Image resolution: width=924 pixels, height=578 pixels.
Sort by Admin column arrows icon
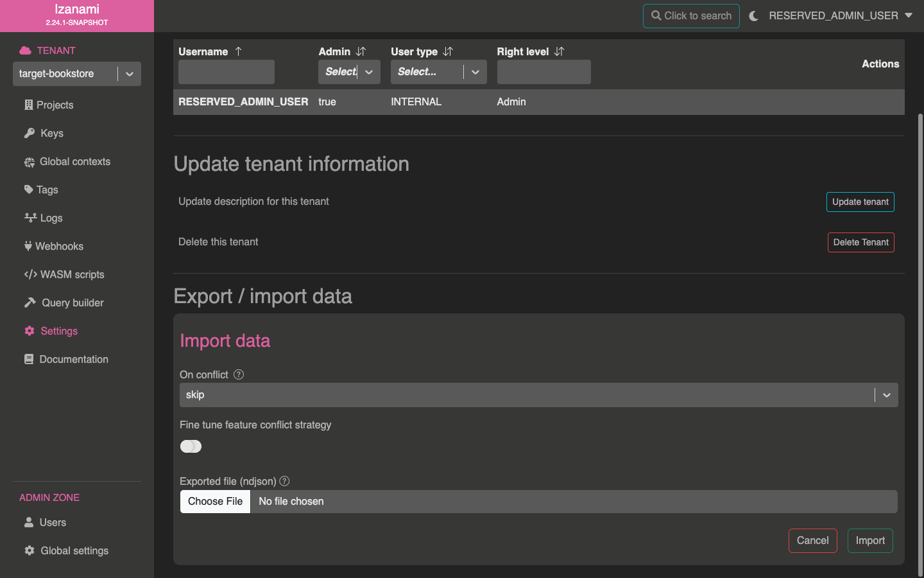pos(361,51)
